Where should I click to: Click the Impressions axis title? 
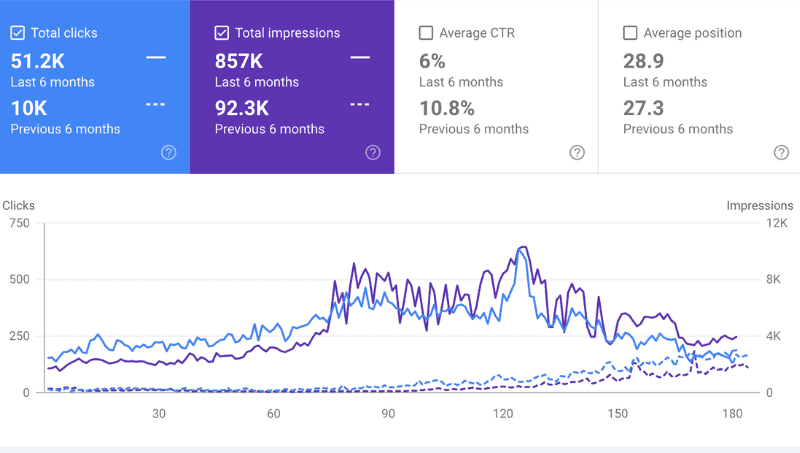coord(760,206)
